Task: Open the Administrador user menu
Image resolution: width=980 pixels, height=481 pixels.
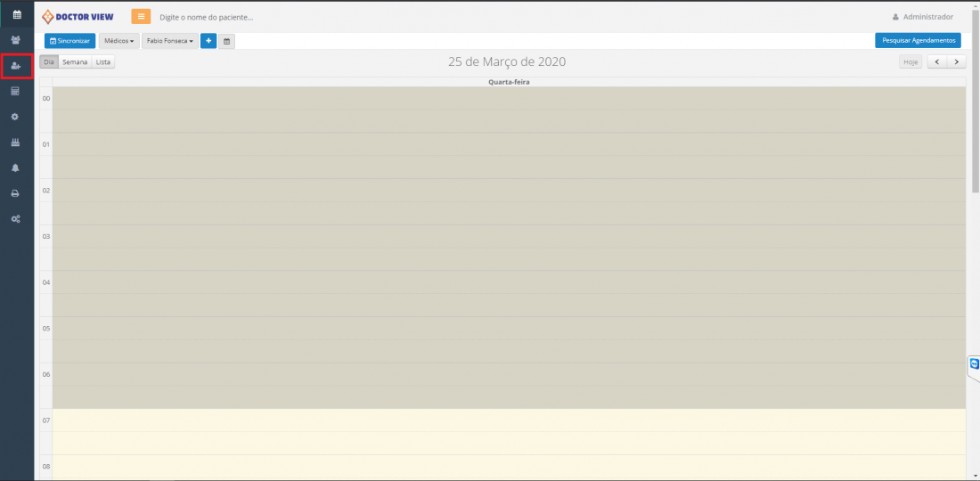Action: 922,17
